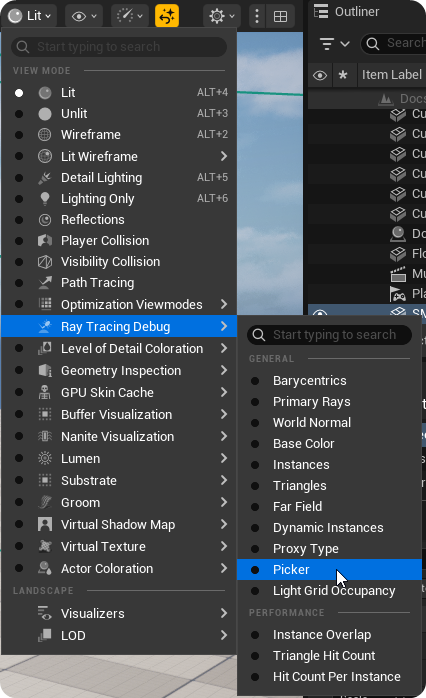Choose the Unlit view mode
Viewport: 426px width, 698px height.
[x=119, y=114]
